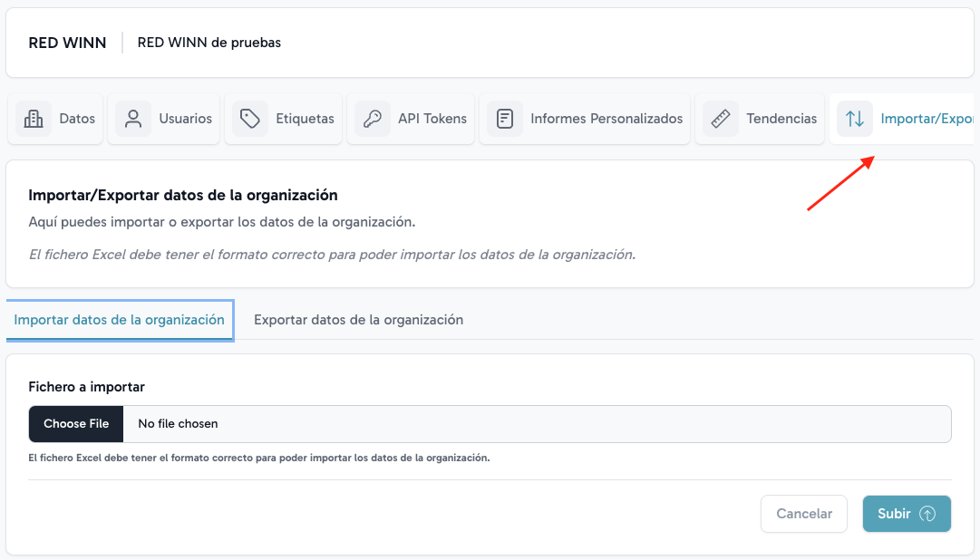Open the Datos tab label
This screenshot has height=560, width=980.
point(77,119)
